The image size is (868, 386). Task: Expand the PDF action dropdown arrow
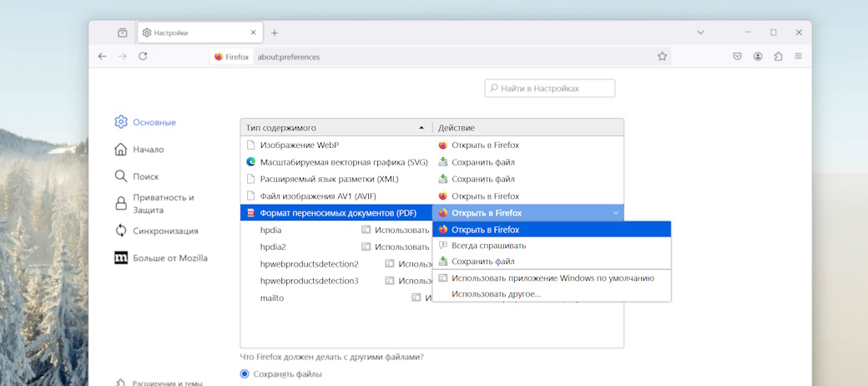(x=616, y=213)
